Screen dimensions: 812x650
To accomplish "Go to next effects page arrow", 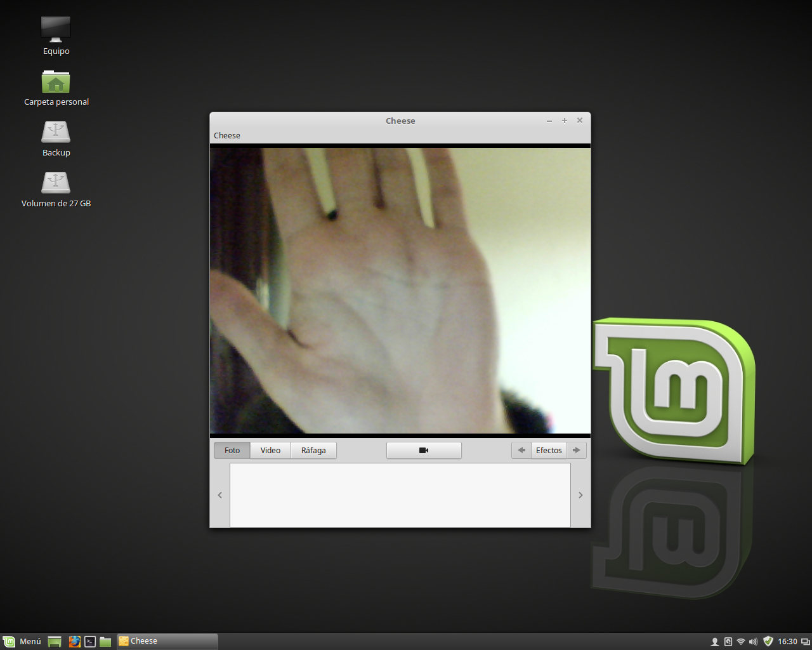I will [577, 450].
